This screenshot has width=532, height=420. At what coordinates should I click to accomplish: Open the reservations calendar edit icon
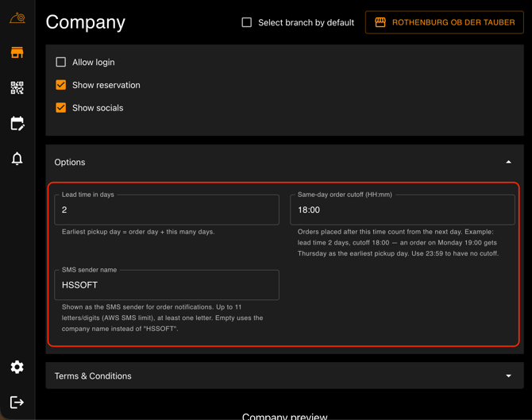17,123
